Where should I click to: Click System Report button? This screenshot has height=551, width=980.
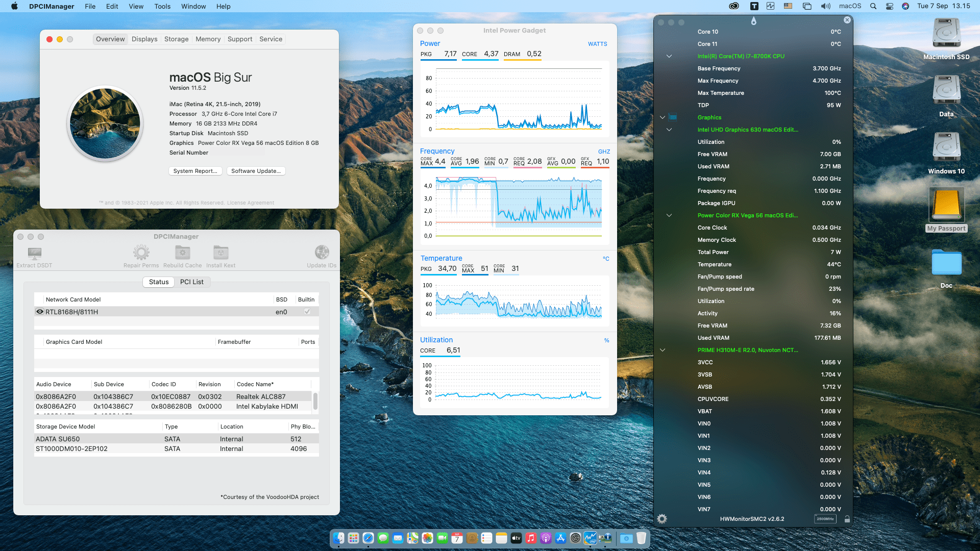click(195, 171)
